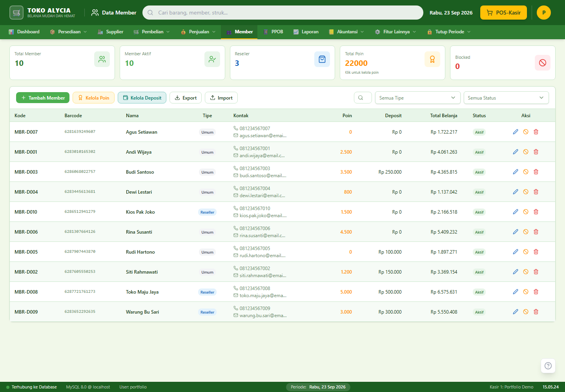Edit member Andi Wijaya pencil icon
Screen dimensions: 565x392
[516, 152]
